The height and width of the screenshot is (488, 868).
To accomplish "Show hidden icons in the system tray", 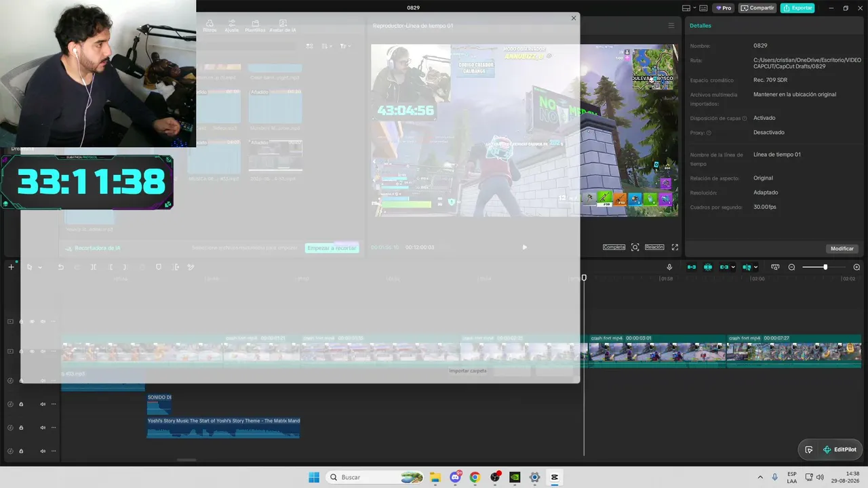I will click(759, 477).
